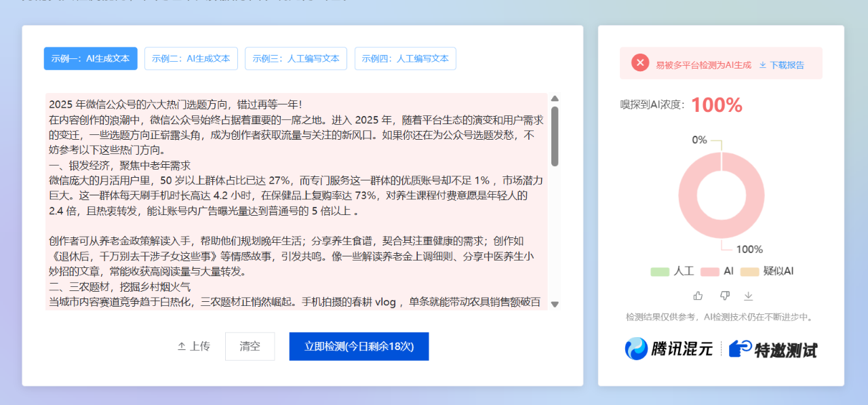Click the Tencent Hunyuan logo
868x405 pixels.
click(x=669, y=349)
